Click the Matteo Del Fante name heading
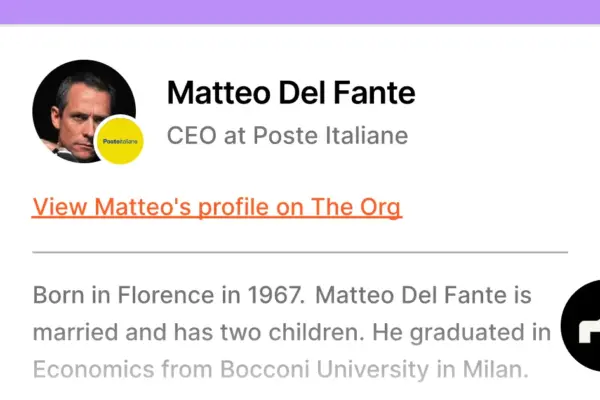Viewport: 600px width, 400px height. pyautogui.click(x=290, y=93)
